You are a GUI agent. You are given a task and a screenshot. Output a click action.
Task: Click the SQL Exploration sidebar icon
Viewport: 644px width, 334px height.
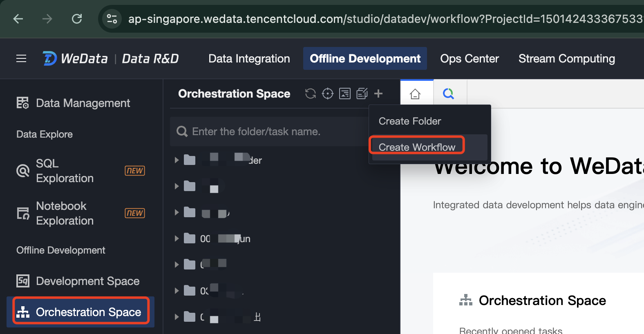(22, 171)
